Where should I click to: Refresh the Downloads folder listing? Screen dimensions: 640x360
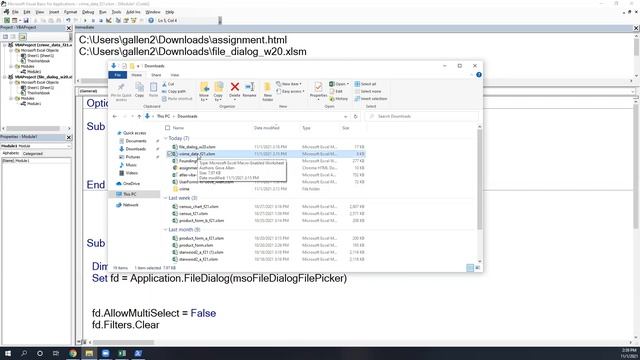coord(356,116)
